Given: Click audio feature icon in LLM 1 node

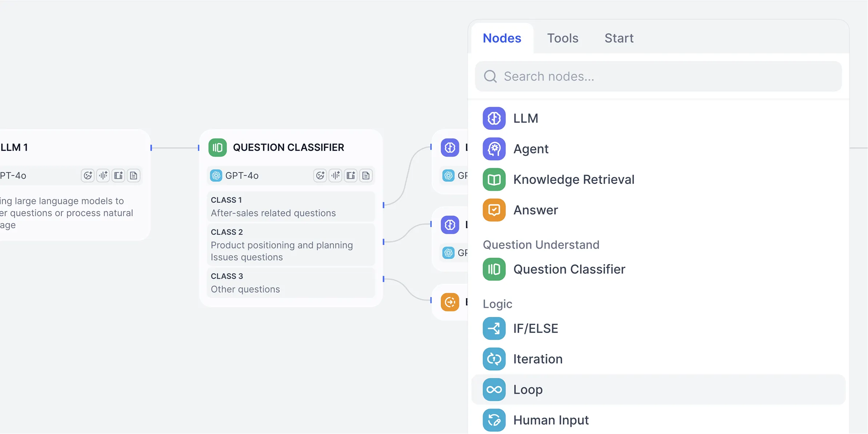Looking at the screenshot, I should coord(103,176).
